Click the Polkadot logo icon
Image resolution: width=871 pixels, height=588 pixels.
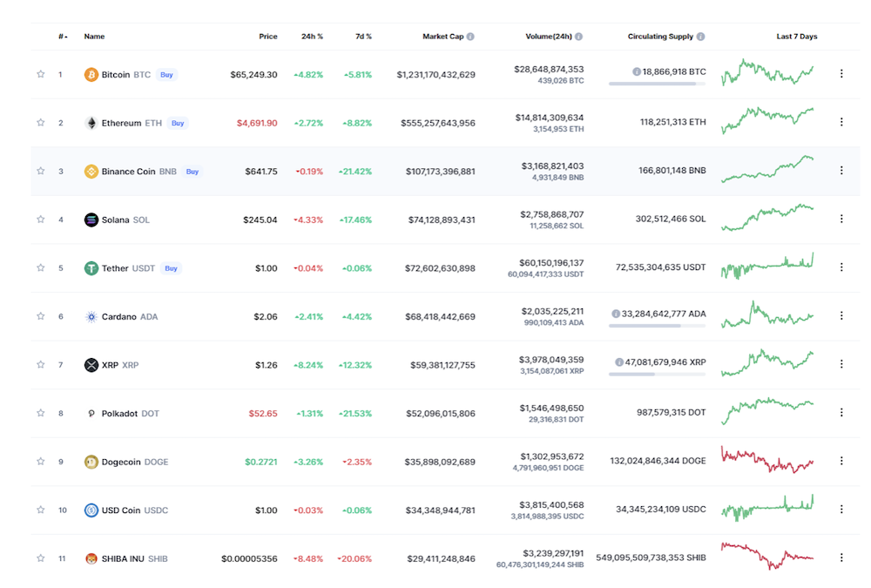pos(91,414)
